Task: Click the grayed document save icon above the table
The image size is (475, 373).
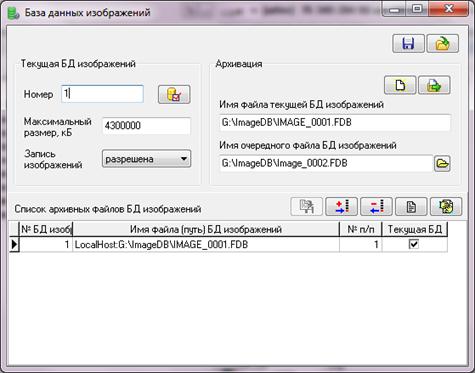Action: pos(307,206)
